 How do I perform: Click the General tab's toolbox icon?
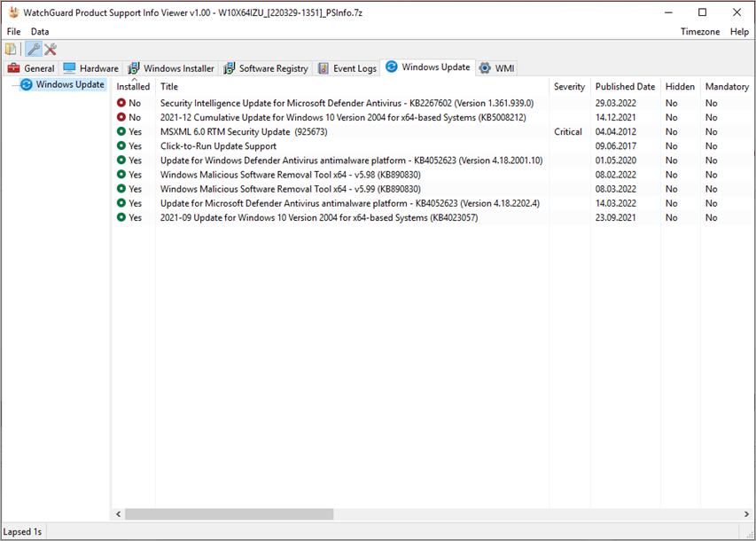point(15,67)
